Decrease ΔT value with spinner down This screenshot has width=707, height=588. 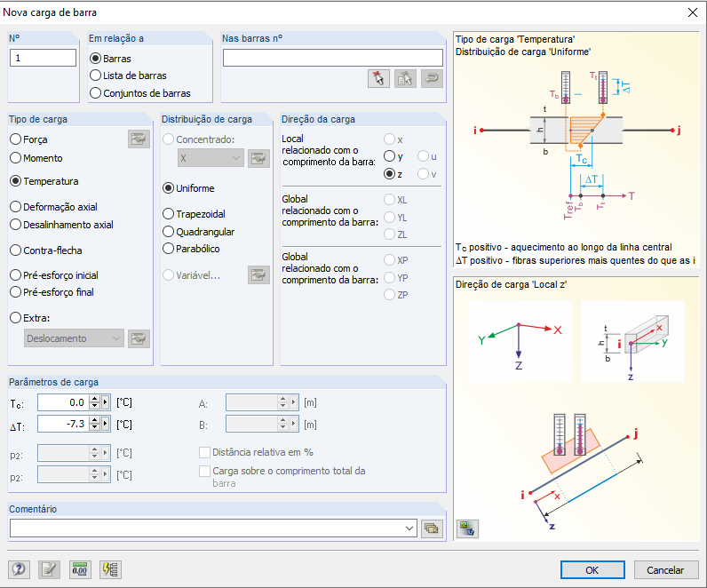[x=95, y=427]
